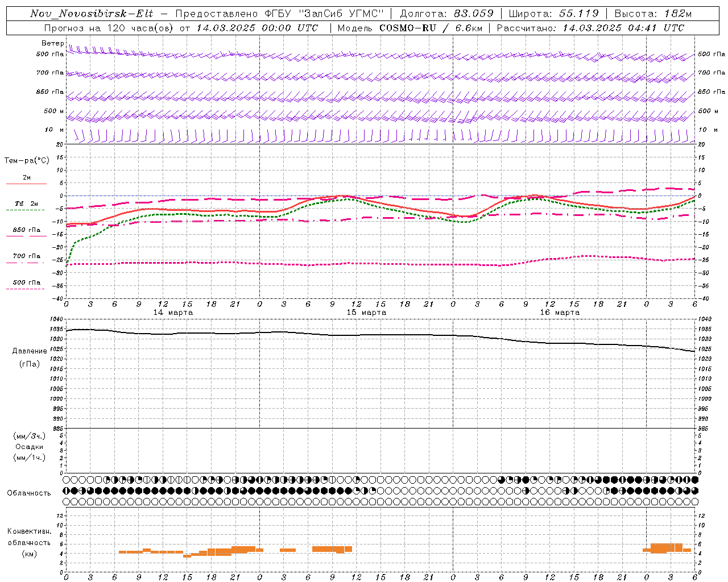Click the station title Nov_Novosibirsk-Elt

(92, 14)
